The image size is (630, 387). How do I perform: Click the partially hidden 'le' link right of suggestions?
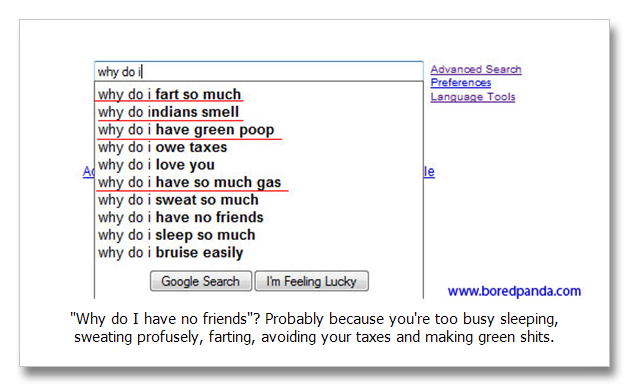coord(429,172)
